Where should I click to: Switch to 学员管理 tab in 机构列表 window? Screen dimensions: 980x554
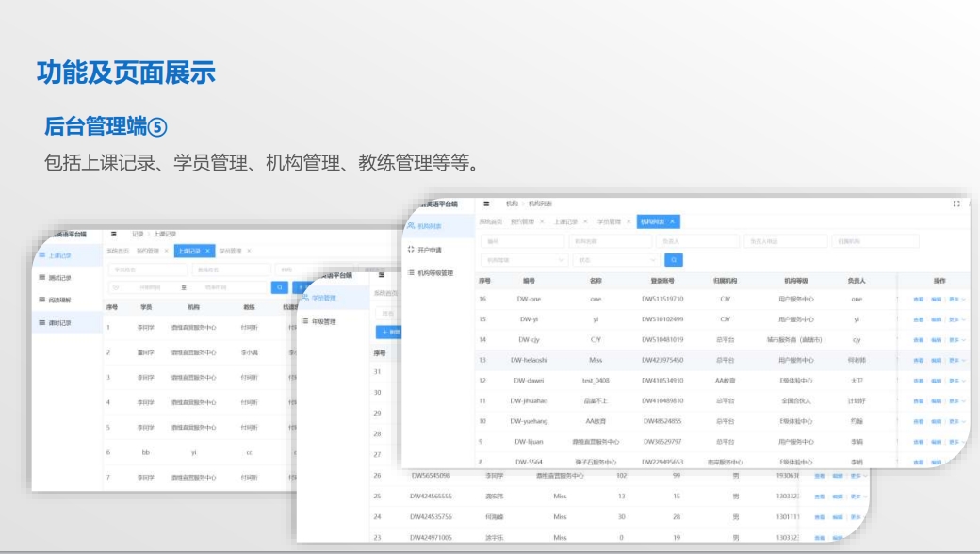coord(609,221)
